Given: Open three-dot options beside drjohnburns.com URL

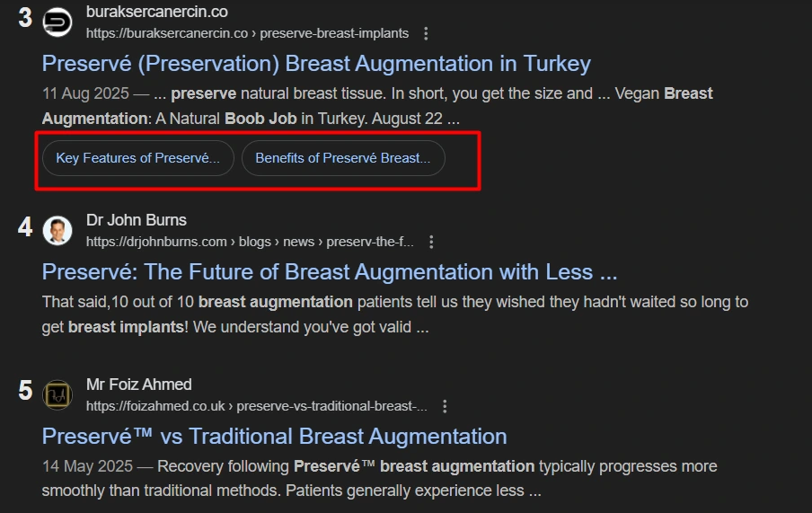Looking at the screenshot, I should point(432,242).
